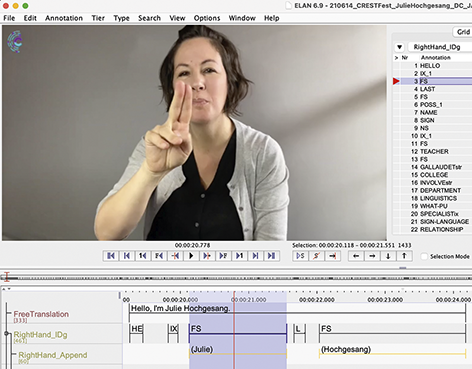The width and height of the screenshot is (472, 369).
Task: Step back one pixel
Action: coord(175,256)
